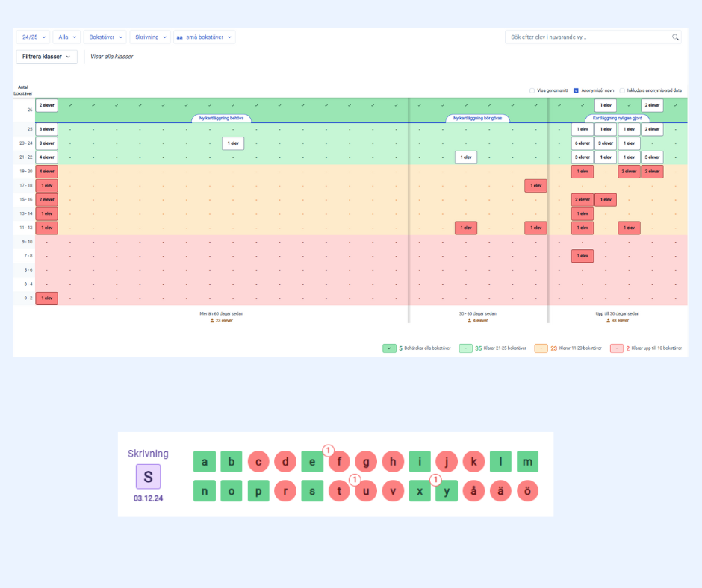Click the search magnifier icon
Image resolution: width=702 pixels, height=588 pixels.
coord(675,37)
